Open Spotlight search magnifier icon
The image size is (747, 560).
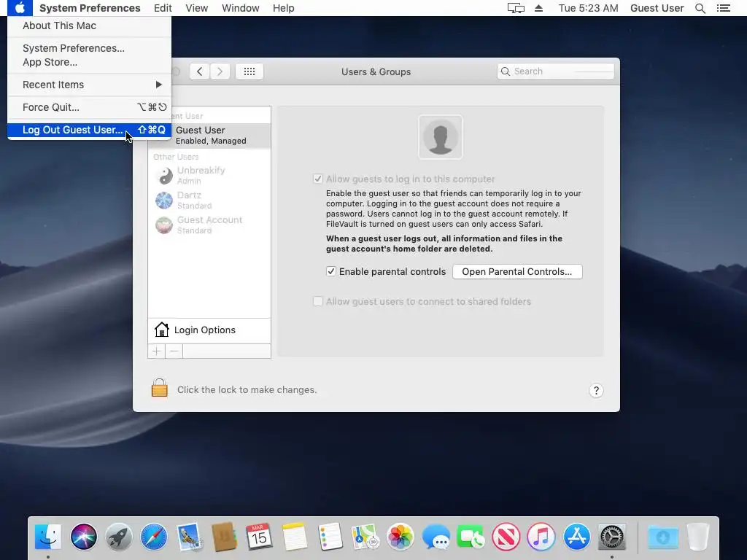click(x=700, y=8)
